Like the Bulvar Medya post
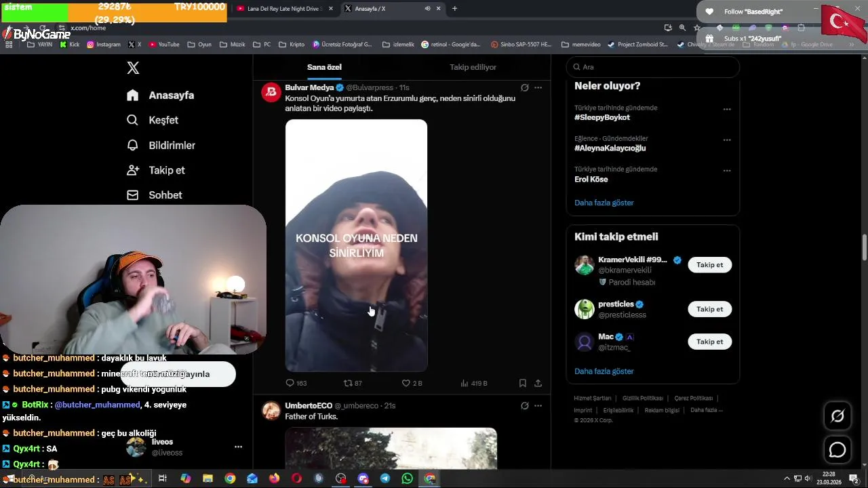The width and height of the screenshot is (868, 488). [412, 383]
